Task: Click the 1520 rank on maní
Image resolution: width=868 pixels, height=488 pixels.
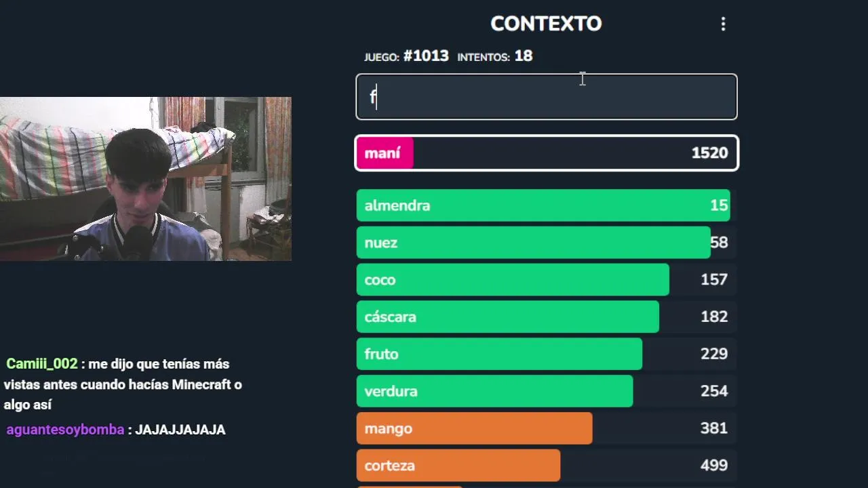Action: click(x=709, y=153)
